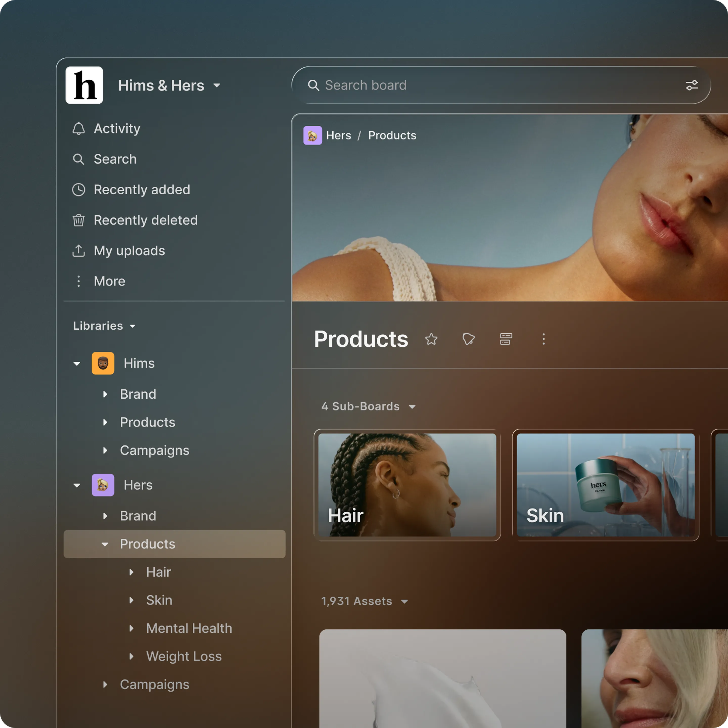Click the Hims & Hers logo
Screen dimensions: 728x728
pos(84,85)
